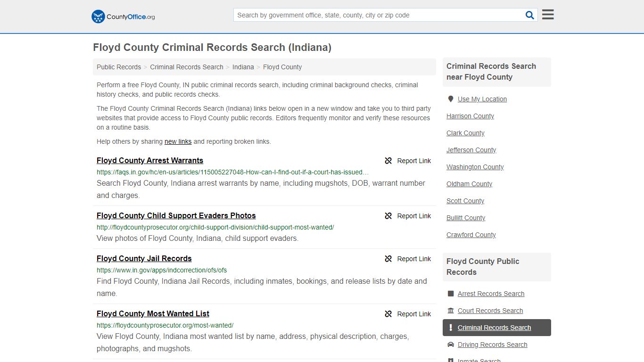Open Clark County records
Screen dimensions: 644x362
point(465,133)
